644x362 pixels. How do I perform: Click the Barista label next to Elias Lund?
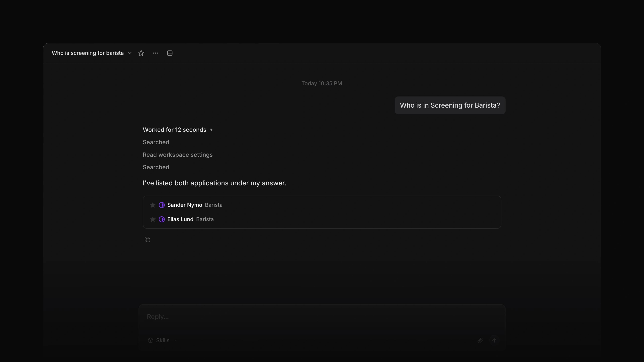[205, 219]
